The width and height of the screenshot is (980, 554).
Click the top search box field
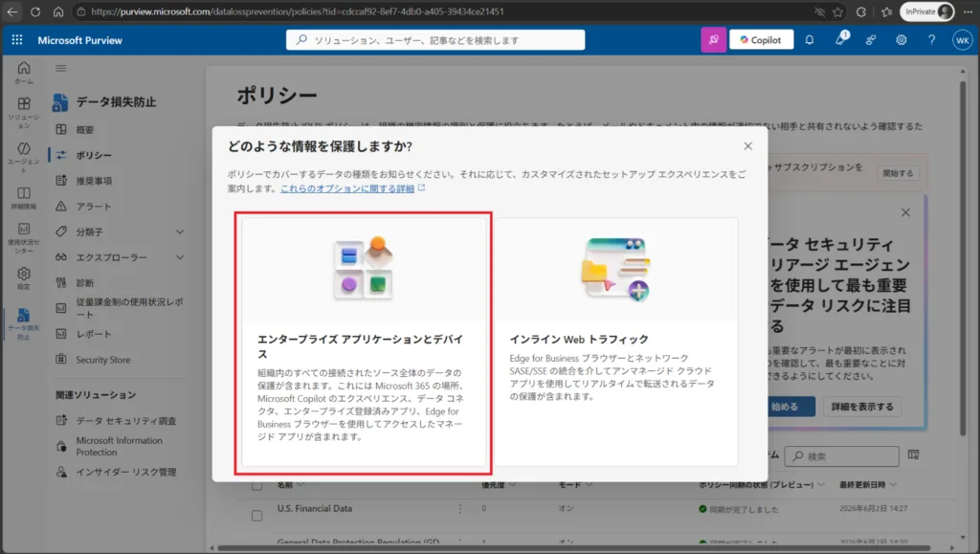[435, 40]
